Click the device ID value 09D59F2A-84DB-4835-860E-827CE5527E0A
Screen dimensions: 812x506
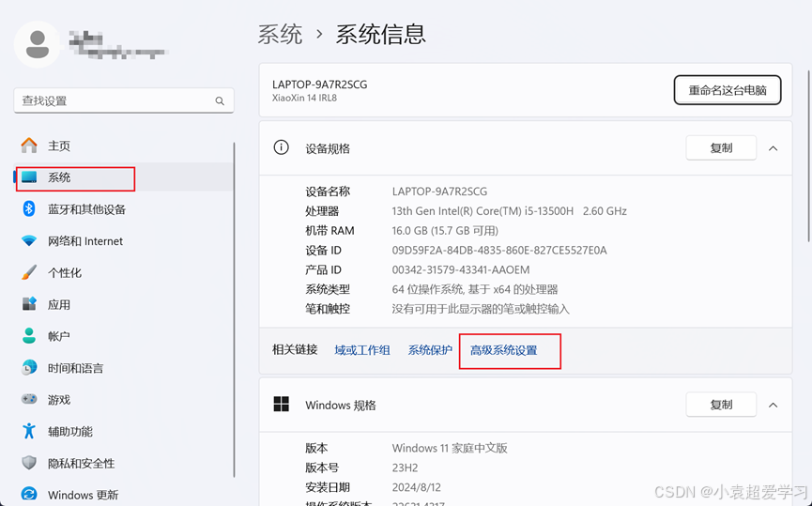point(499,251)
